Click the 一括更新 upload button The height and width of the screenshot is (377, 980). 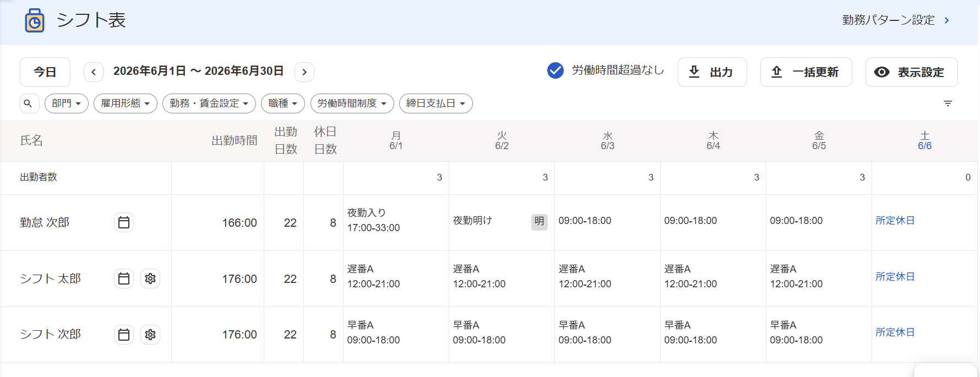tap(806, 72)
